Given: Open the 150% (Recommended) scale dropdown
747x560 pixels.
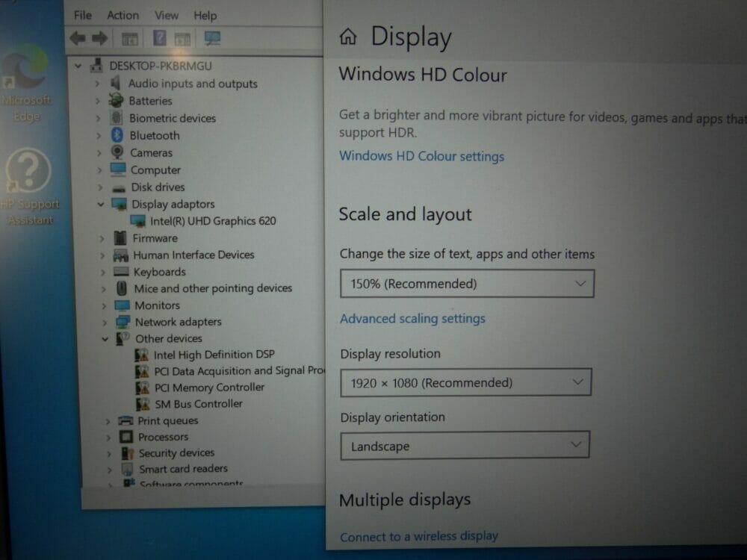Looking at the screenshot, I should click(467, 284).
